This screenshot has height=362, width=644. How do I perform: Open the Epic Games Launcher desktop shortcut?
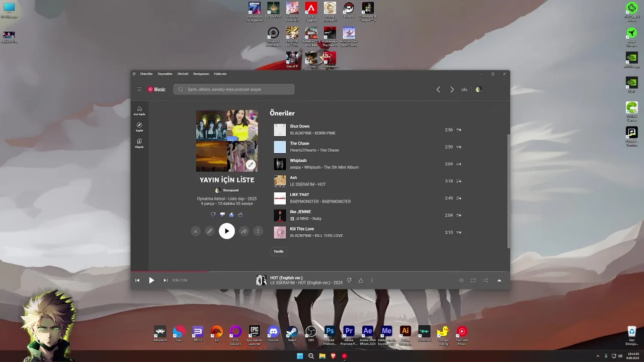click(255, 336)
